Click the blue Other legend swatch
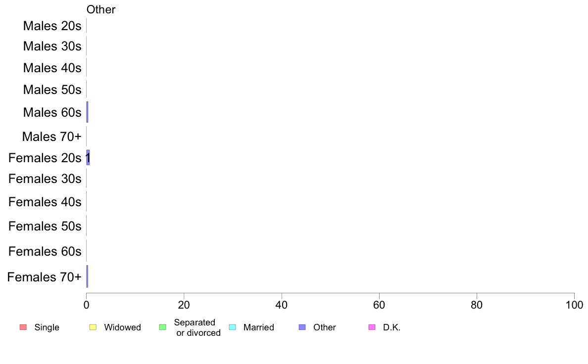 (302, 327)
